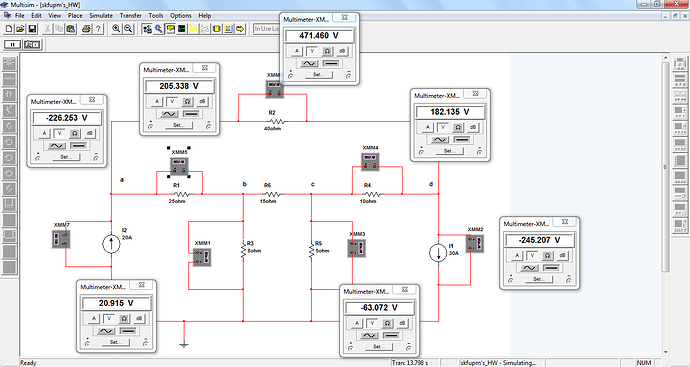Viewport: 690px width, 367px height.
Task: Select AC mode on 20.915 V multimeter
Action: [106, 331]
